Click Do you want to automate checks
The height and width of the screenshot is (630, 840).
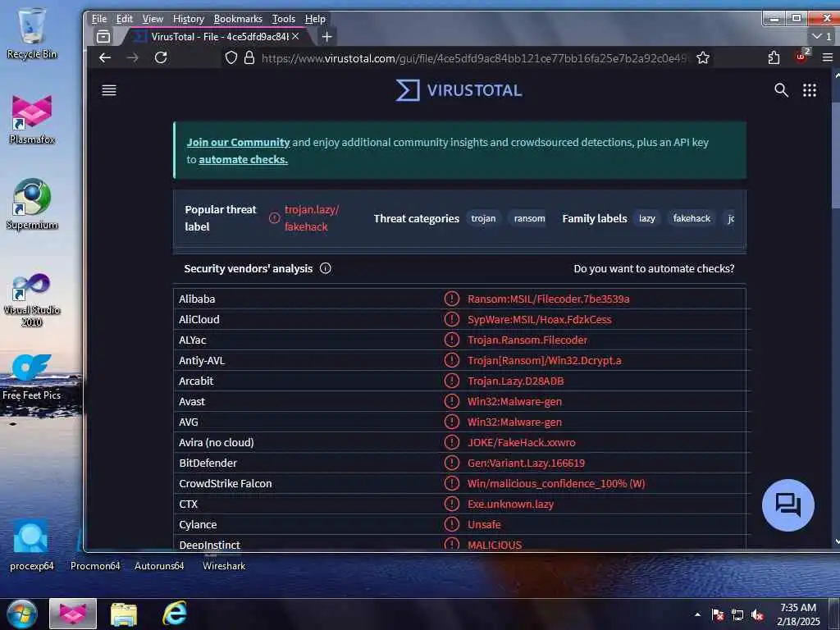[654, 268]
